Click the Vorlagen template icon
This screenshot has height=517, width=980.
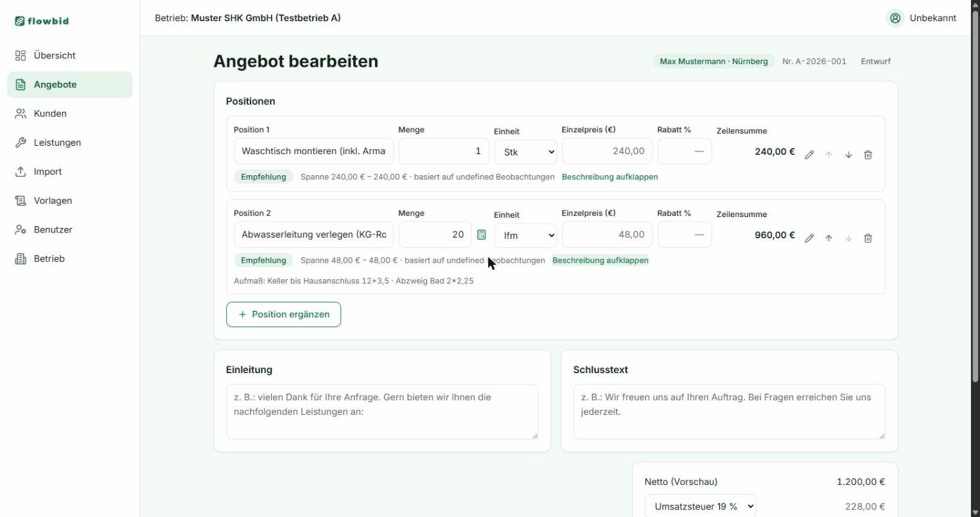pos(21,200)
